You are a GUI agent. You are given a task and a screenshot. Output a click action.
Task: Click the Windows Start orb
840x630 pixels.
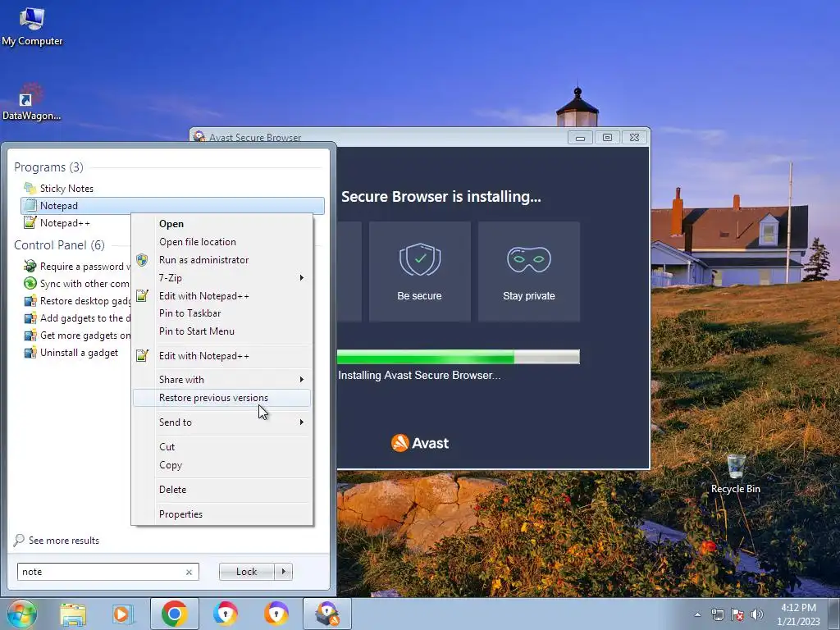(x=21, y=614)
